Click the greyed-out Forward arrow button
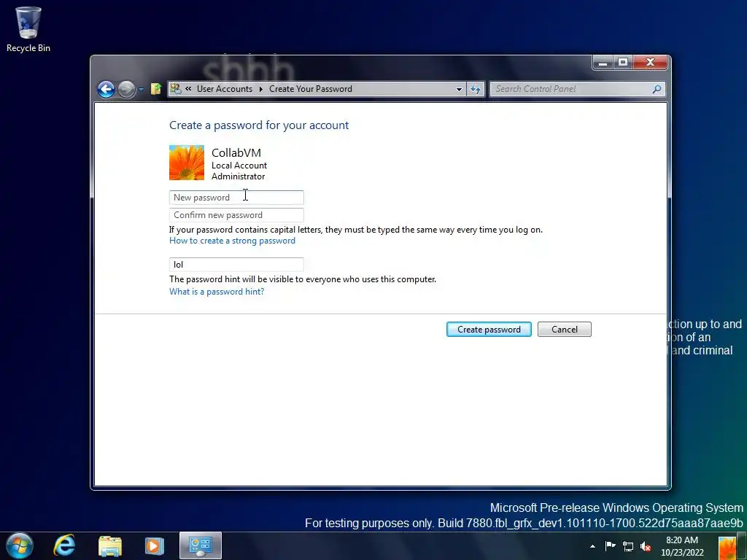747x560 pixels. coord(126,89)
